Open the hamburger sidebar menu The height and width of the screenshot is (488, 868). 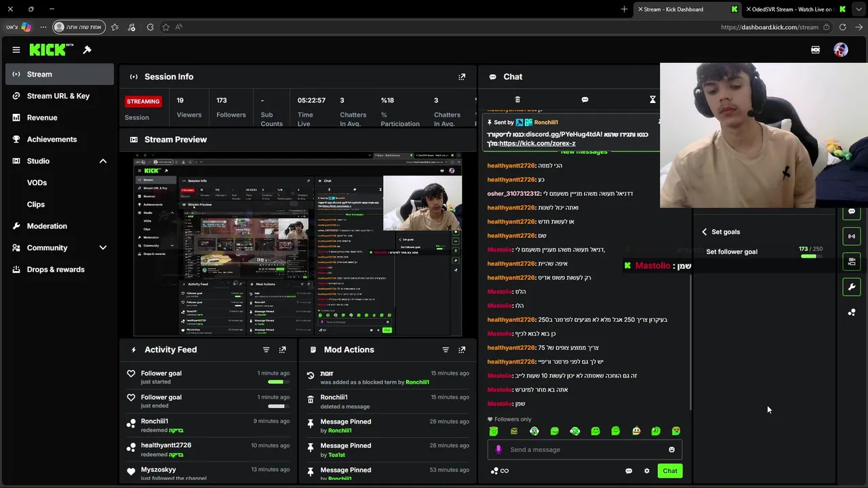(16, 49)
